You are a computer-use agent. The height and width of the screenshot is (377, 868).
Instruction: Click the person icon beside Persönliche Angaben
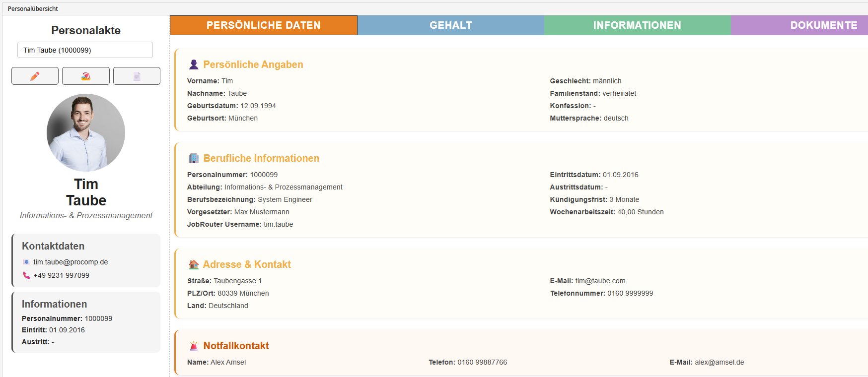coord(194,64)
